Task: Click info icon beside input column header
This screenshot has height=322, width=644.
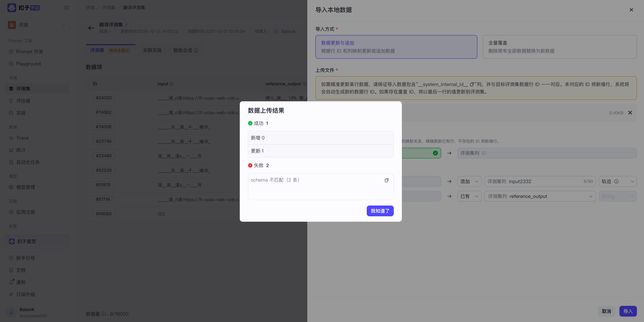Action: tap(172, 84)
